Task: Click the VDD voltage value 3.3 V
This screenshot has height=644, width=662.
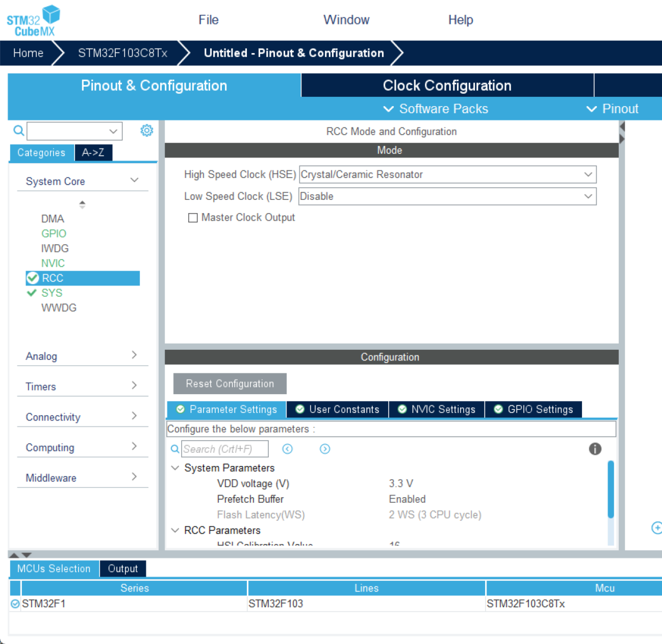Action: coord(401,483)
